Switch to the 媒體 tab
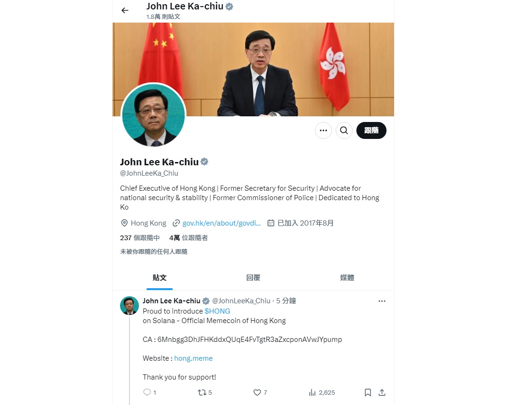 coord(347,278)
